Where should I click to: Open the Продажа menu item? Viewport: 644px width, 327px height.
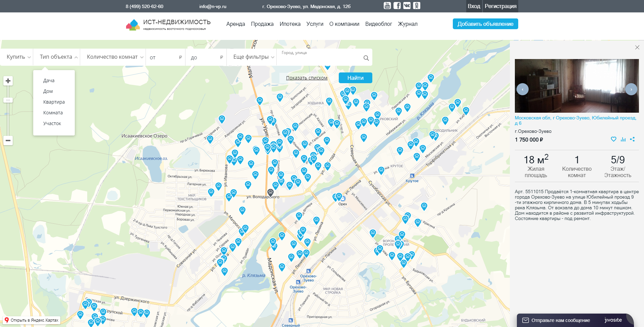[x=262, y=24]
